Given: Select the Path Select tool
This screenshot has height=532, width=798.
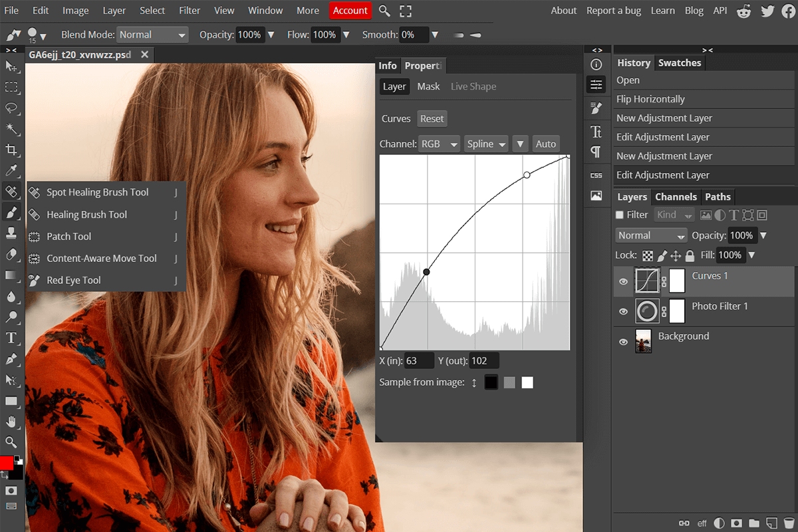Looking at the screenshot, I should [x=11, y=380].
